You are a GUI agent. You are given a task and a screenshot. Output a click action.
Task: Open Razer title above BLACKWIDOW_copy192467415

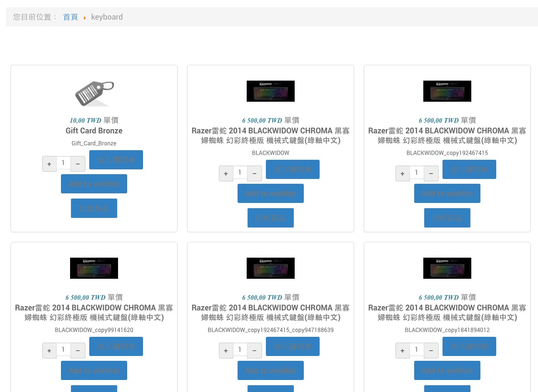(447, 135)
